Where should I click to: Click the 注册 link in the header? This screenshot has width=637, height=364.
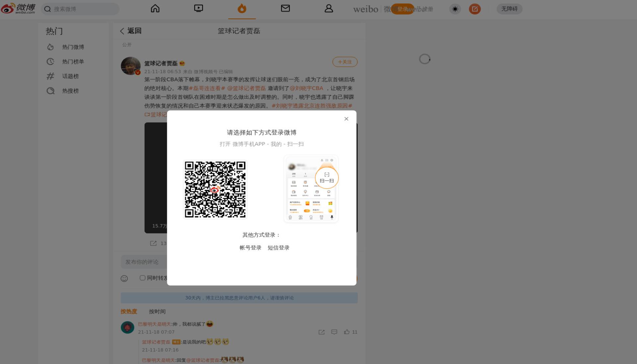428,9
